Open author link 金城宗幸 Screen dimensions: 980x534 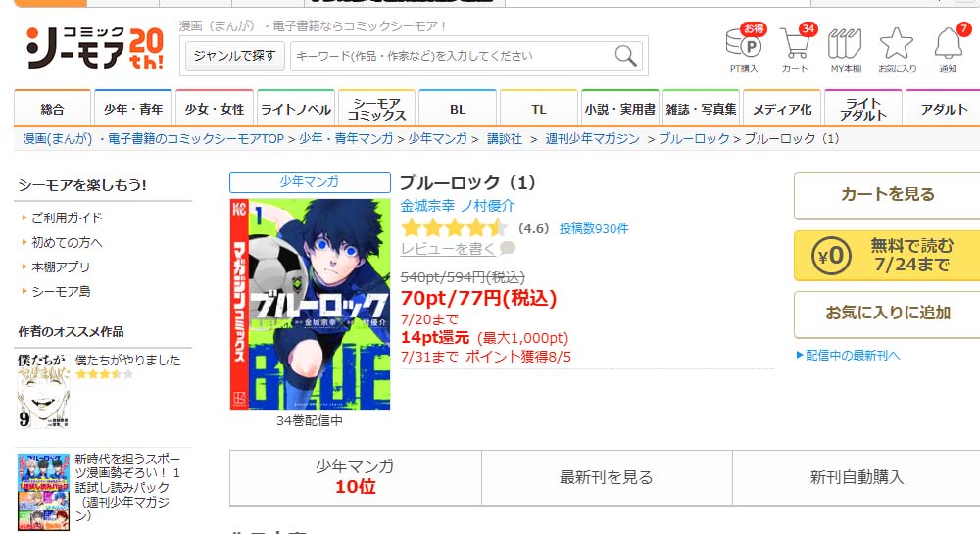pos(427,206)
